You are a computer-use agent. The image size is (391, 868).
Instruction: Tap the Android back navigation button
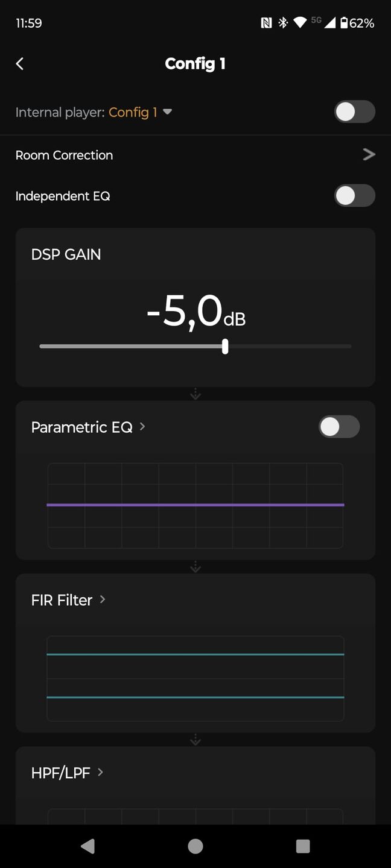(x=87, y=846)
